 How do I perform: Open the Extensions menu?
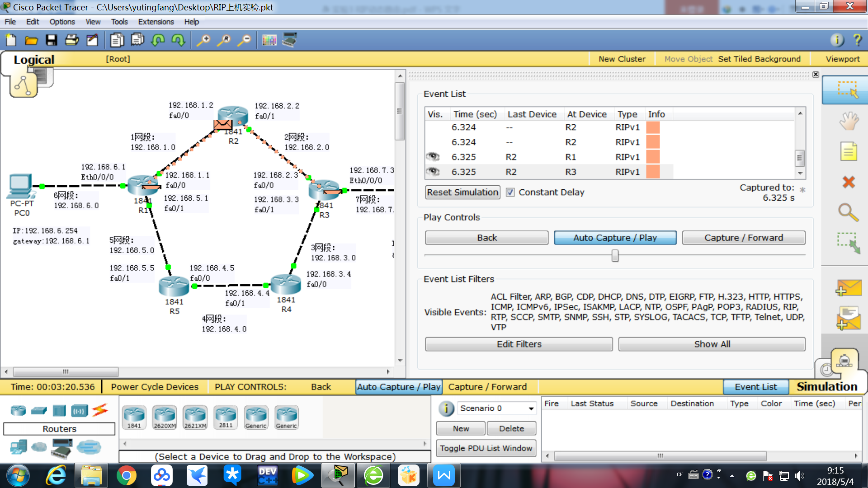tap(156, 22)
